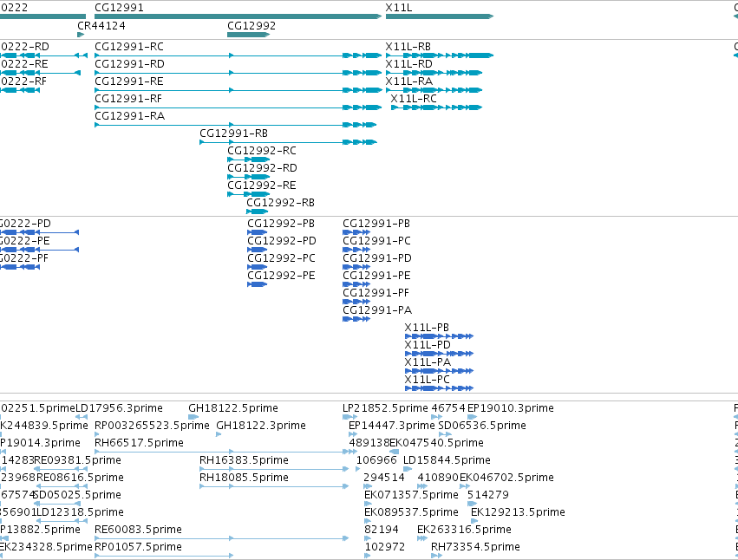Select the CG12991 gene bar
738x560 pixels.
pyautogui.click(x=238, y=16)
